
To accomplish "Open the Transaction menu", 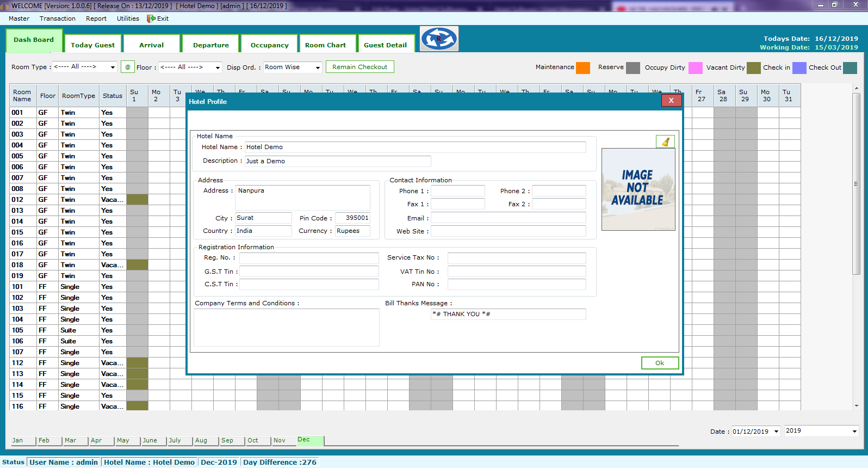I will pos(58,19).
